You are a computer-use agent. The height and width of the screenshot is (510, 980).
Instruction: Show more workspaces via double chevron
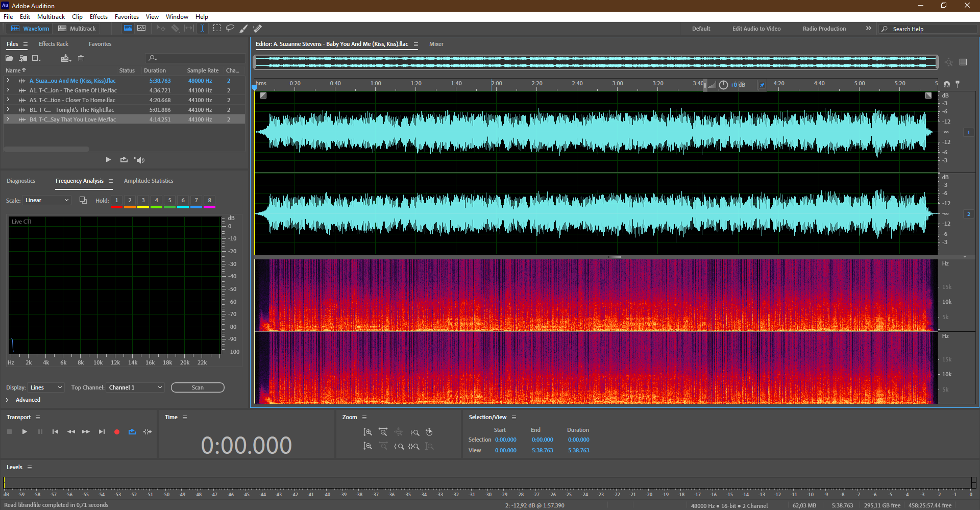tap(868, 28)
